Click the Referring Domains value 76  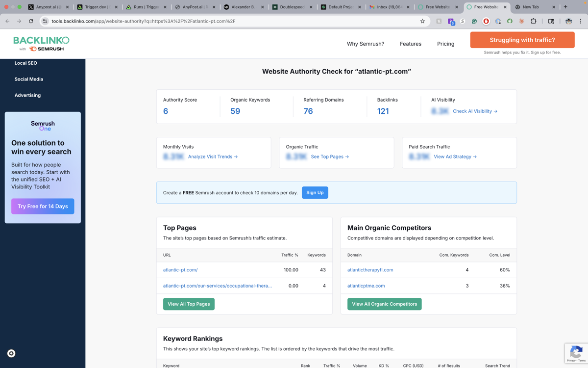(308, 111)
